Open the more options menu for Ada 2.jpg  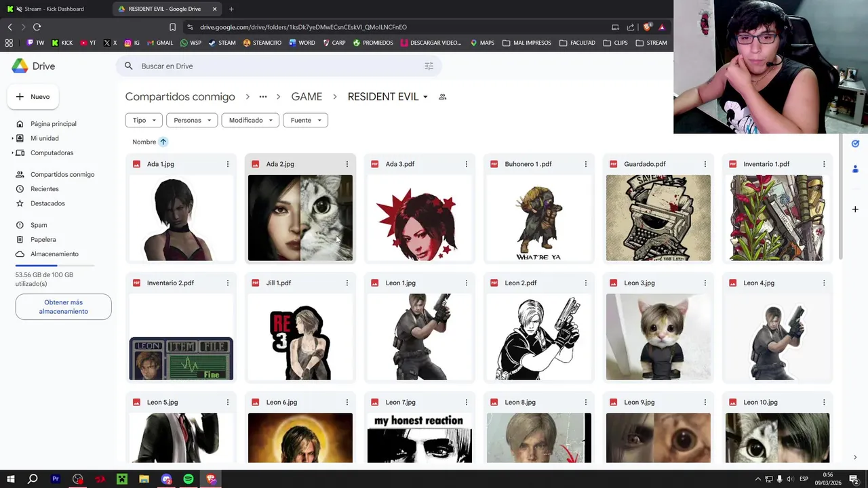[347, 164]
